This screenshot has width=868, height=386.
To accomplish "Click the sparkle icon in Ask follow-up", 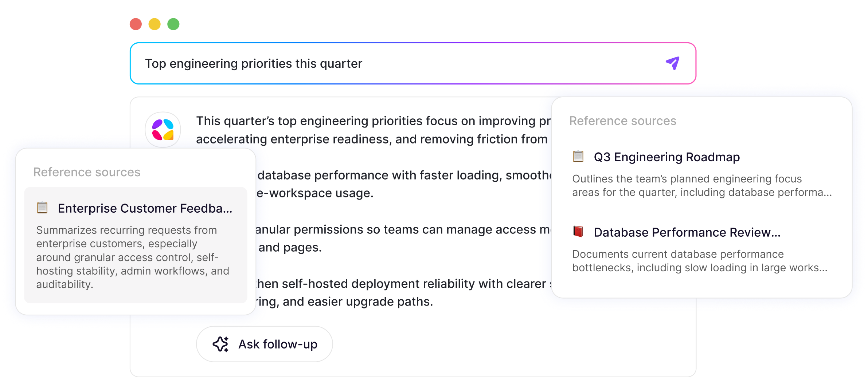I will (x=221, y=344).
